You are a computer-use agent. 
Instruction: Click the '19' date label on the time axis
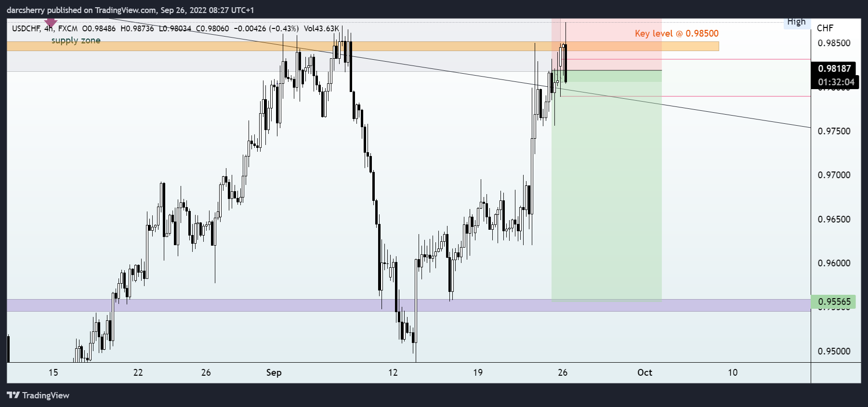pyautogui.click(x=477, y=372)
